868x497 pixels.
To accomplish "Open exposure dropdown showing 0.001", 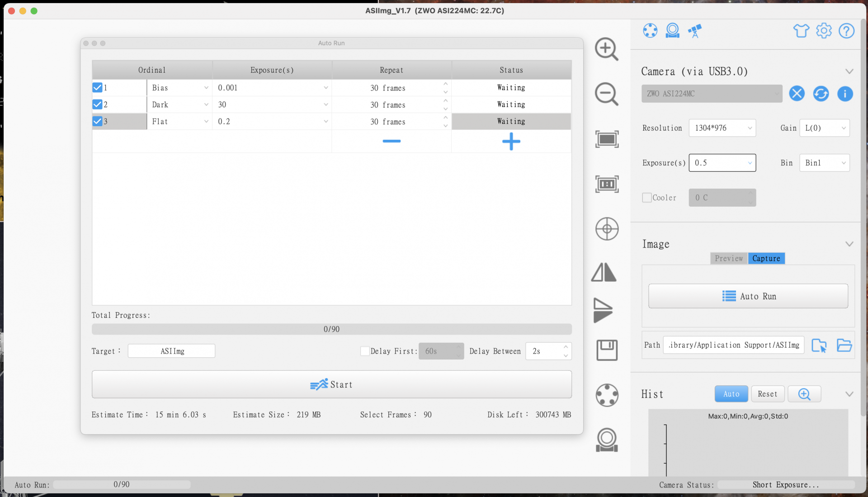I will coord(272,88).
